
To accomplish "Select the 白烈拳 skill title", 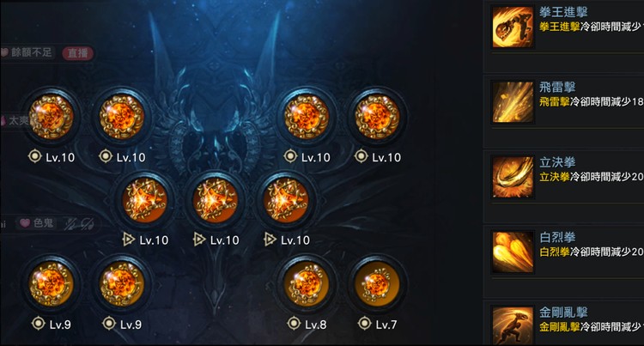I will click(x=557, y=237).
